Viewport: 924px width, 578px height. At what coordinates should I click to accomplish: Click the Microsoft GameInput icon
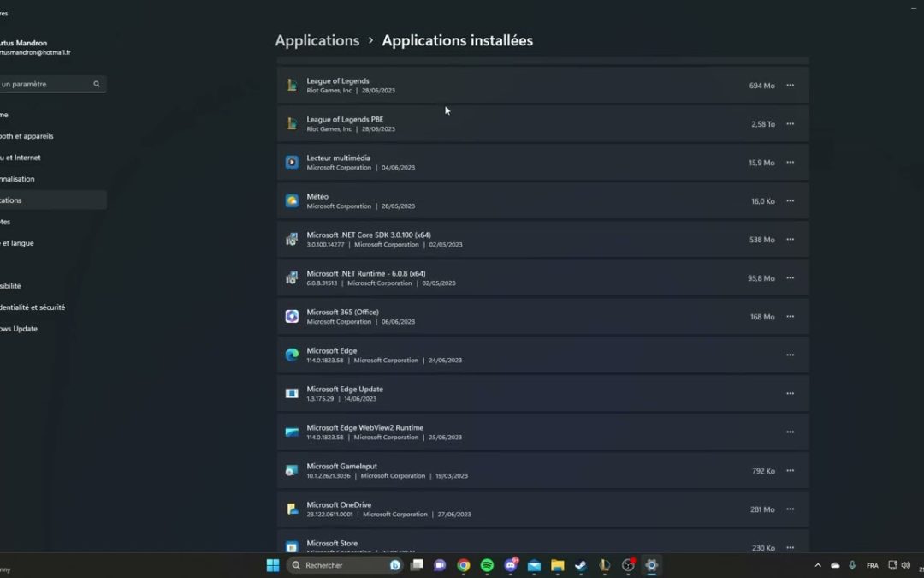(x=292, y=471)
